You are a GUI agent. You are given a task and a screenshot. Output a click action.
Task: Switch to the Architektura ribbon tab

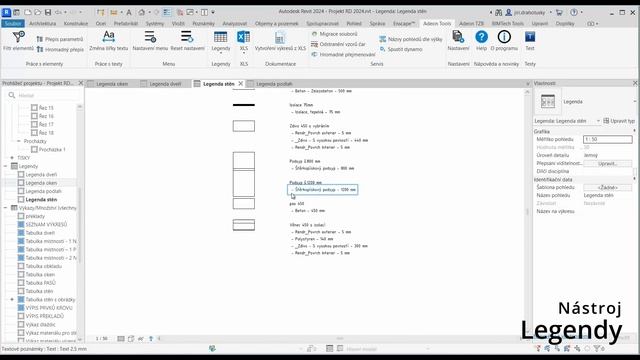coord(42,24)
